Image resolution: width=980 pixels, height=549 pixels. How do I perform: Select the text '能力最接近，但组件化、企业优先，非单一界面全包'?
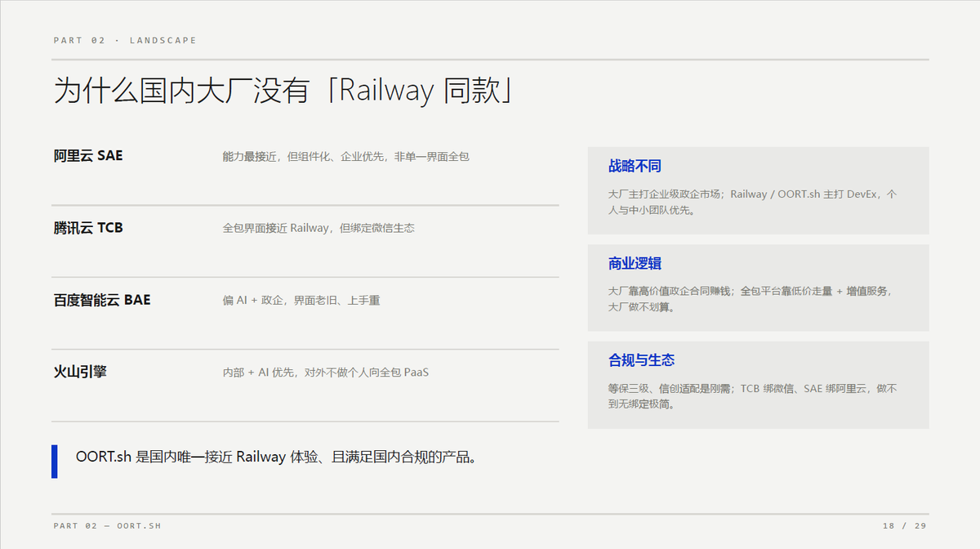tap(345, 156)
